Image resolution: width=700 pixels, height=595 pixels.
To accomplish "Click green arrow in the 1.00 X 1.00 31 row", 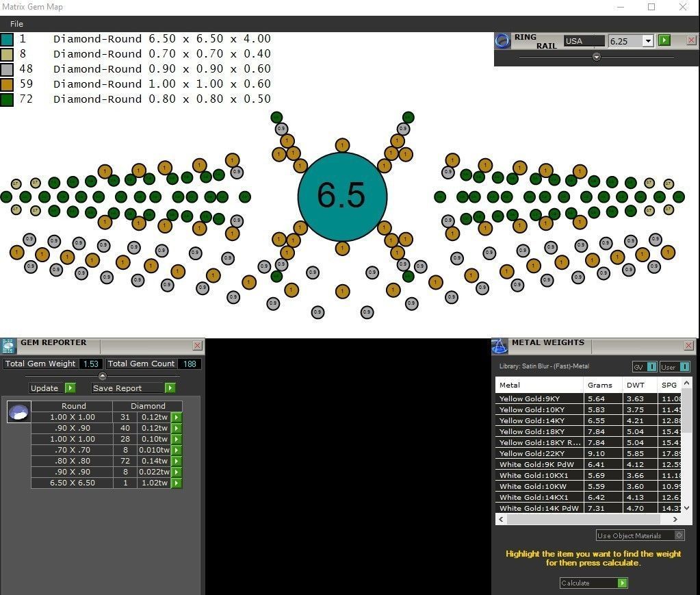I will (177, 417).
